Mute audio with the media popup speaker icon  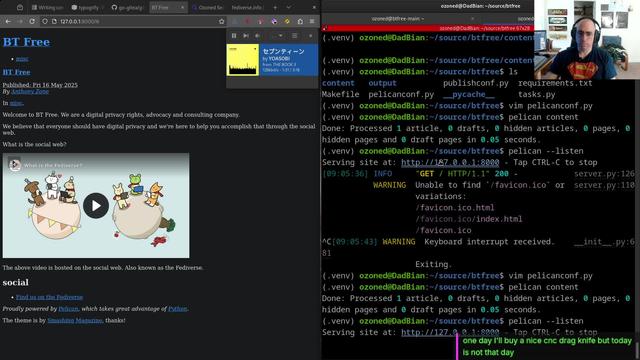point(257,36)
